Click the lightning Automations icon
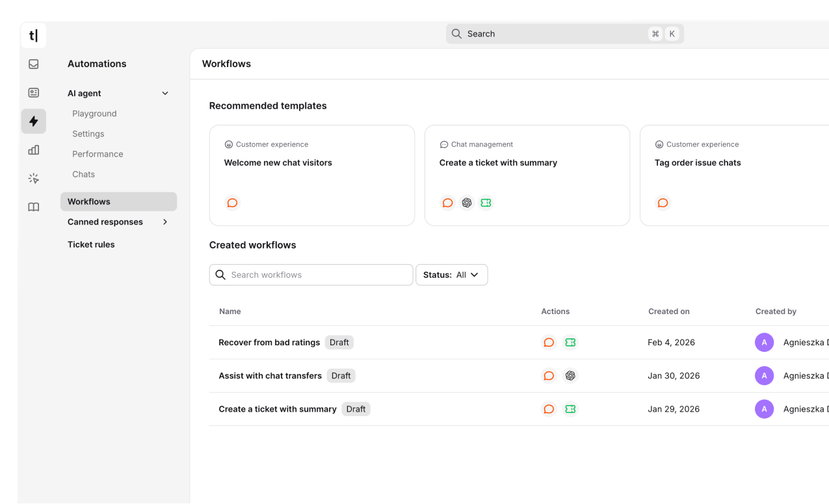 (x=33, y=121)
